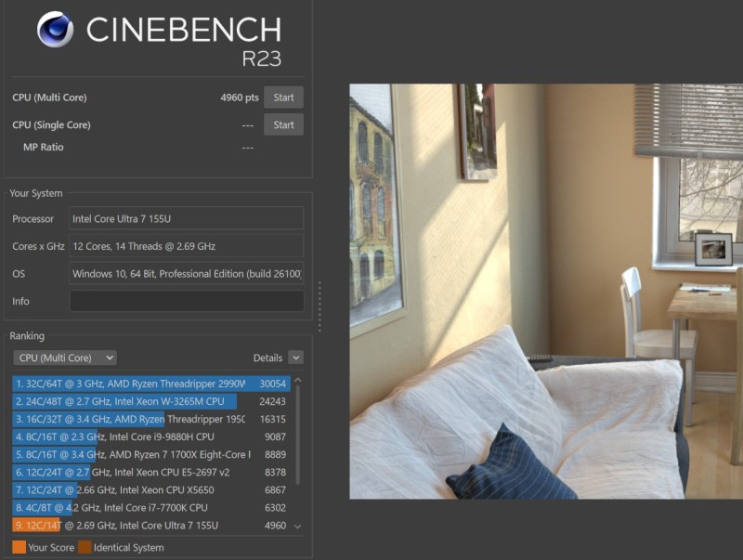Click the score 30054 in ranking
Image resolution: width=743 pixels, height=560 pixels.
pos(272,384)
